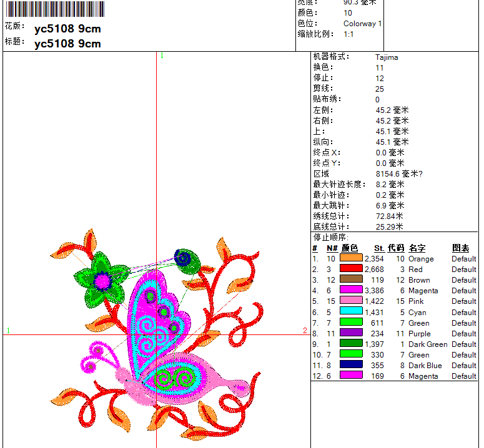Click the yc5108 9cm text beside 标题
This screenshot has width=484, height=448.
tap(67, 44)
